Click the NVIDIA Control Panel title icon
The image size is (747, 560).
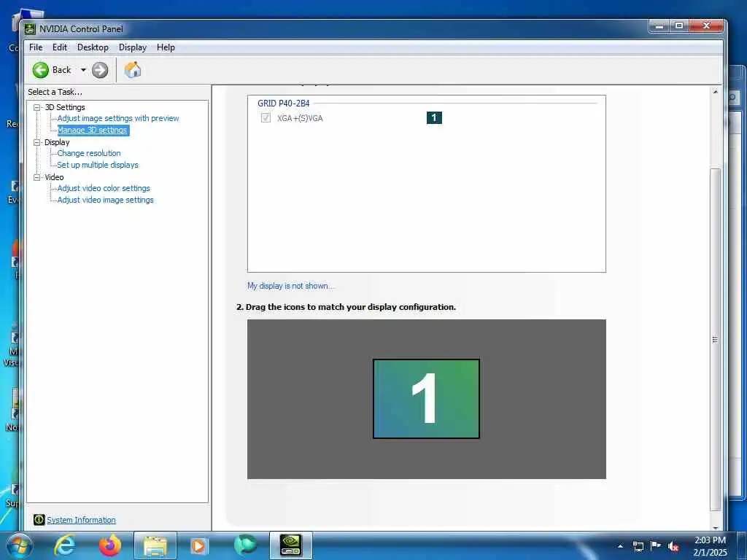click(30, 29)
